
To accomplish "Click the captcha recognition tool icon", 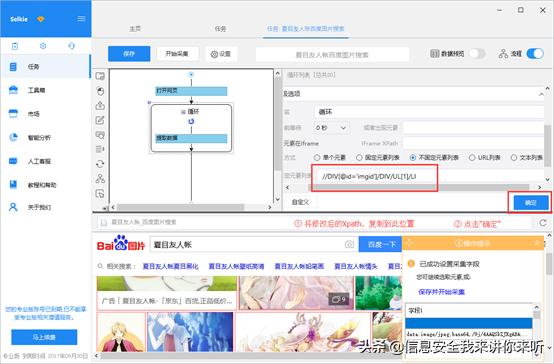I will click(x=100, y=135).
